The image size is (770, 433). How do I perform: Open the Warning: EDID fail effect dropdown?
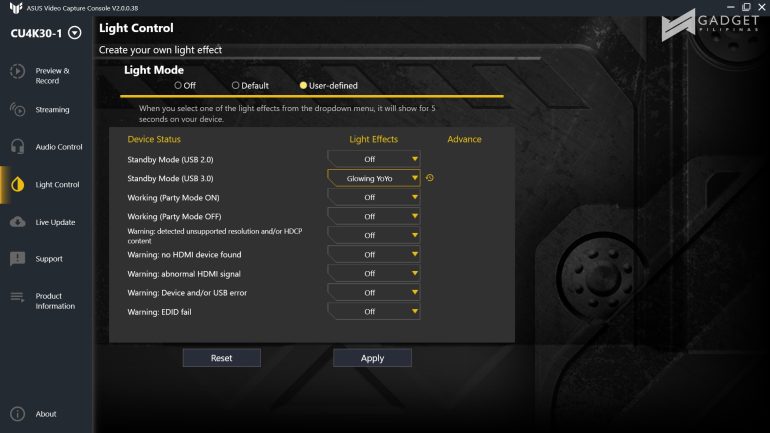pos(374,312)
